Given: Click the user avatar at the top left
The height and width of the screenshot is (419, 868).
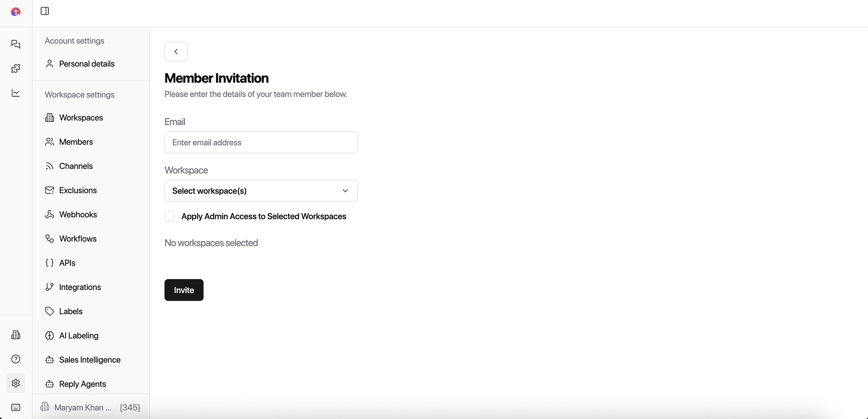Looking at the screenshot, I should 16,11.
